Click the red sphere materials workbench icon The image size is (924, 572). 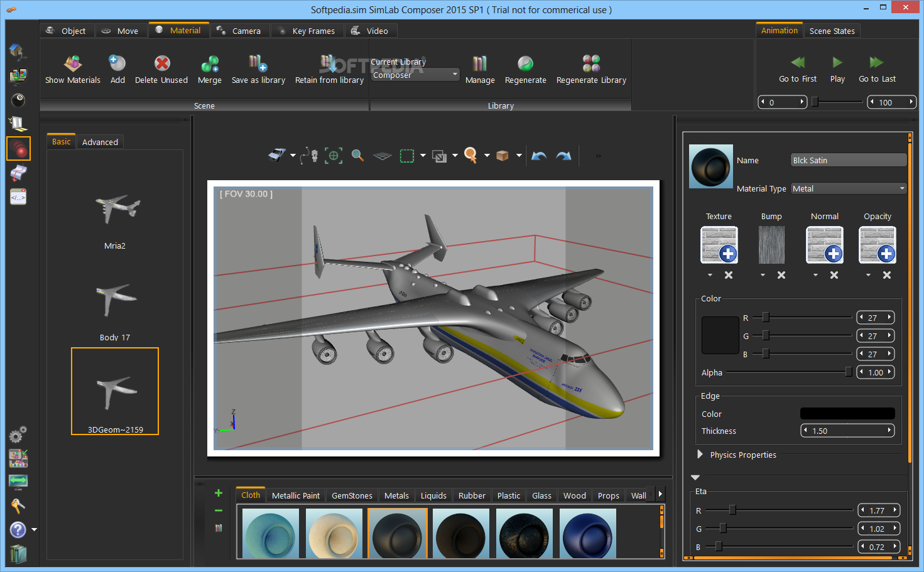tap(19, 149)
